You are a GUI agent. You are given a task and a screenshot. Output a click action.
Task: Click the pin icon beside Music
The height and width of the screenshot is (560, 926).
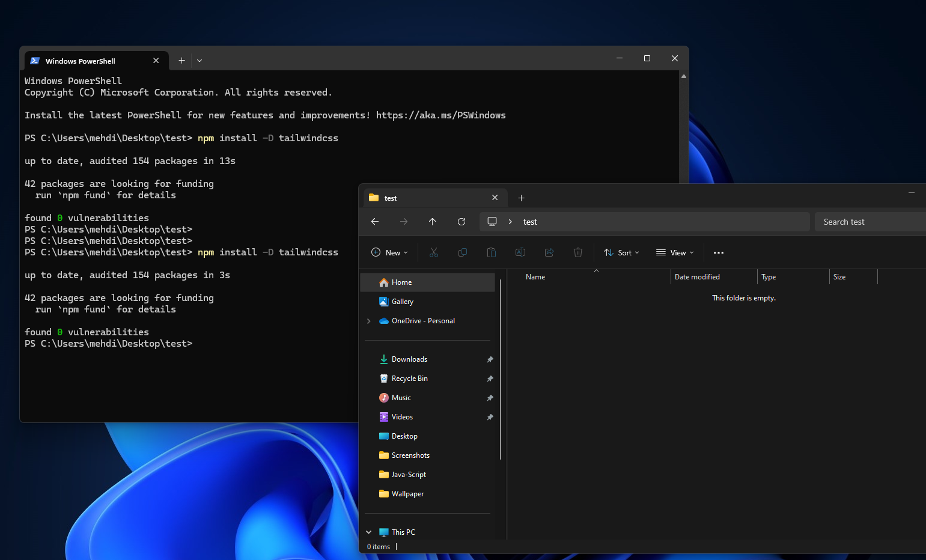pos(490,398)
